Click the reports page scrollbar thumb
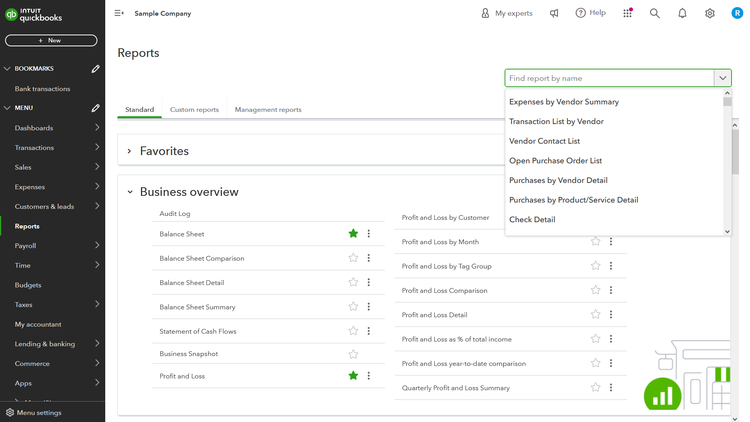 tap(735, 153)
